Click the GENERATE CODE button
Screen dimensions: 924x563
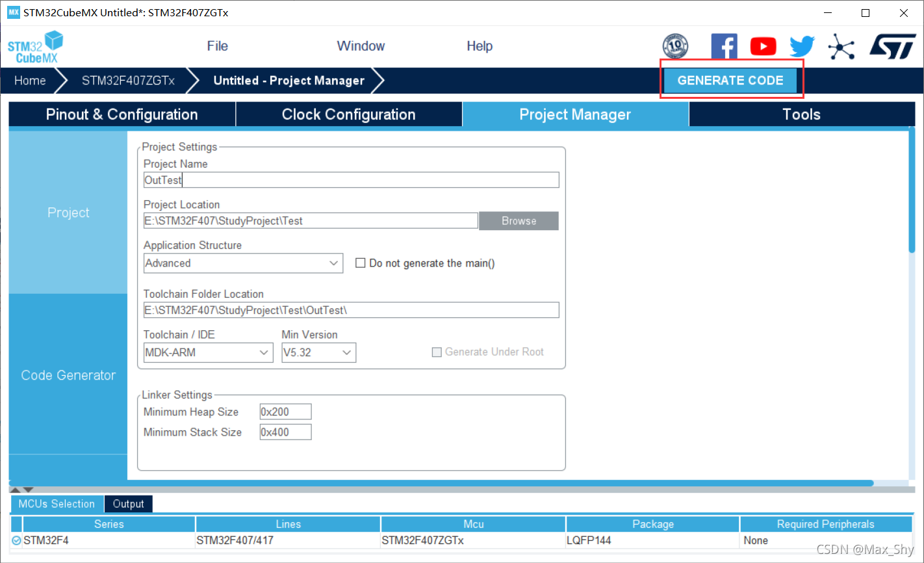click(x=730, y=81)
